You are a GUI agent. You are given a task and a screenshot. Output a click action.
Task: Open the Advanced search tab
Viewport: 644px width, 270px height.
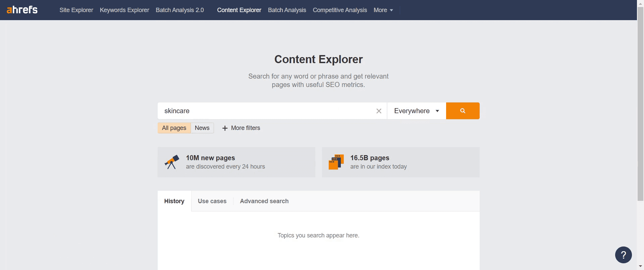(264, 201)
